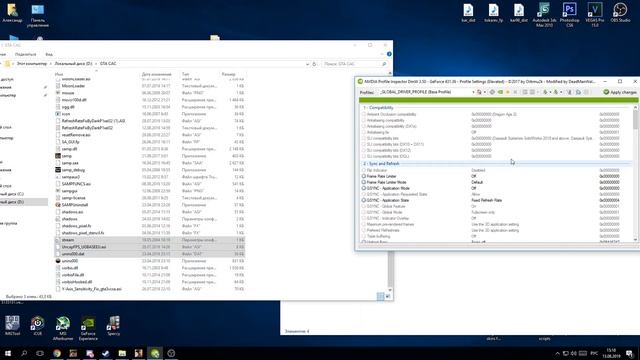
Task: Open VEGAS Pro 15.0 desktop shortcut
Action: [x=595, y=15]
